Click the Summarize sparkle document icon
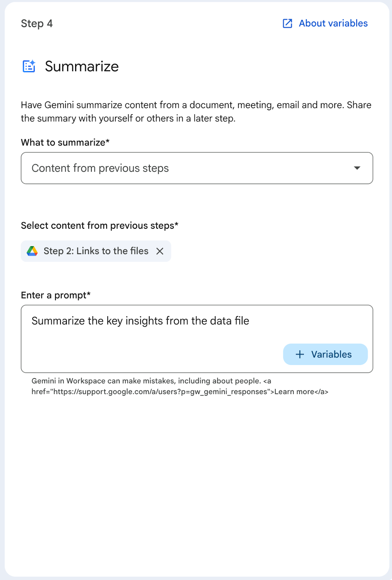This screenshot has height=580, width=392. (29, 66)
